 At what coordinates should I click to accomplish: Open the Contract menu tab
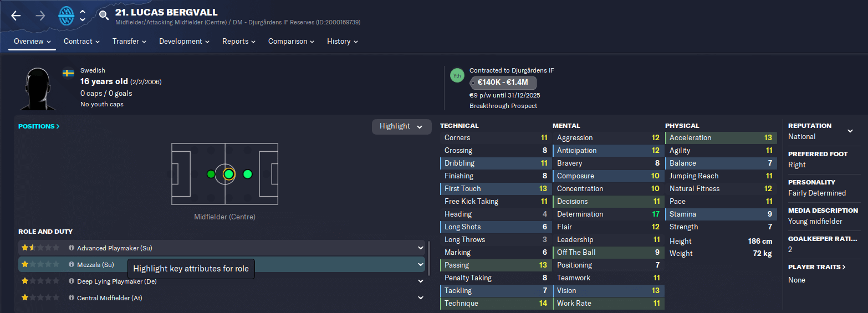81,42
